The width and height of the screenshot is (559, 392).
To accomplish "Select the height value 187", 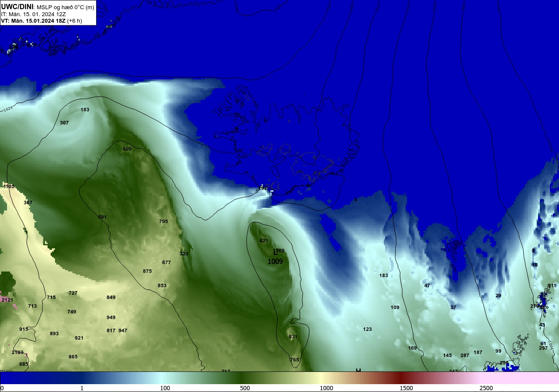I will [478, 352].
